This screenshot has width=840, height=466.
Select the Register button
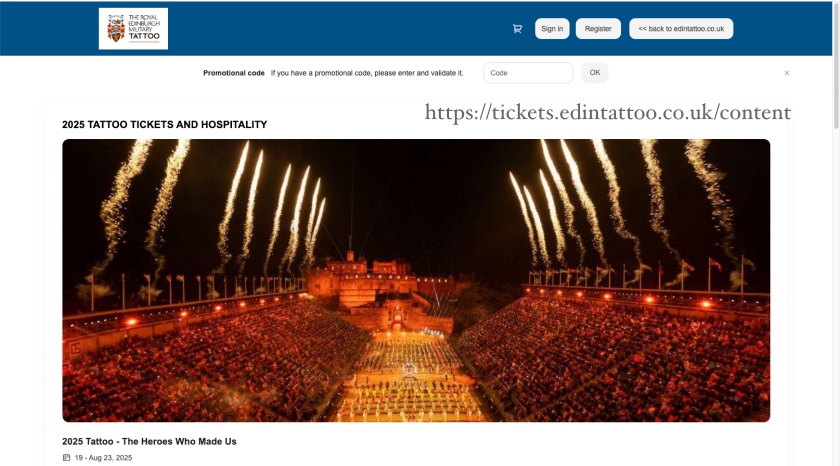(x=598, y=29)
